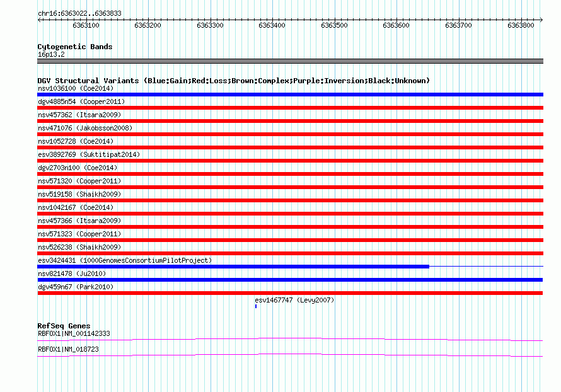Click the 6363300 ruler position label

[210, 25]
